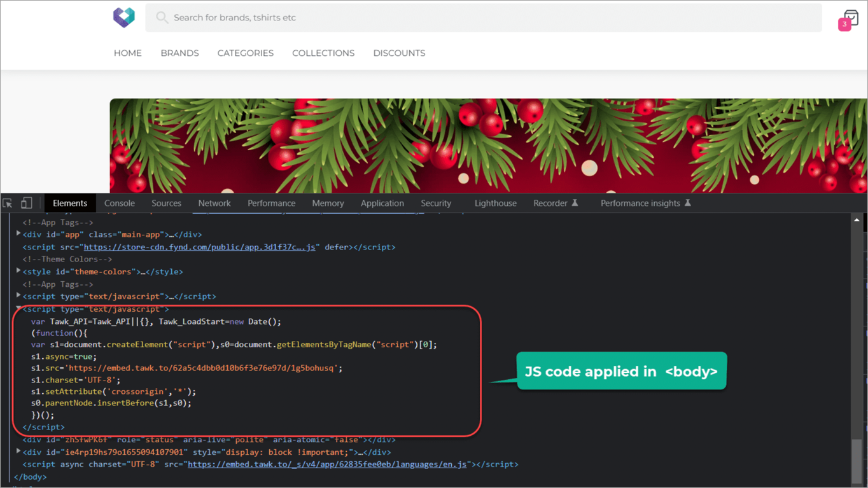
Task: Switch to the Console tab
Action: [x=120, y=203]
